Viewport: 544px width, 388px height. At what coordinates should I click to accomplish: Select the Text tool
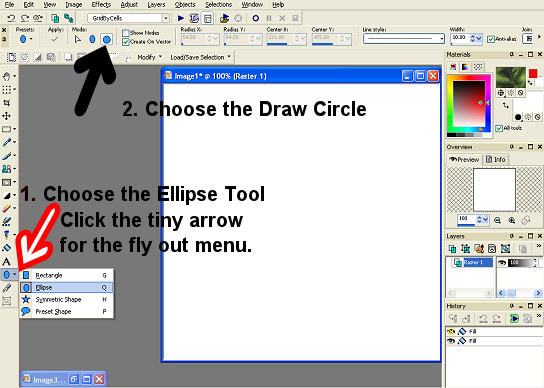(x=6, y=261)
